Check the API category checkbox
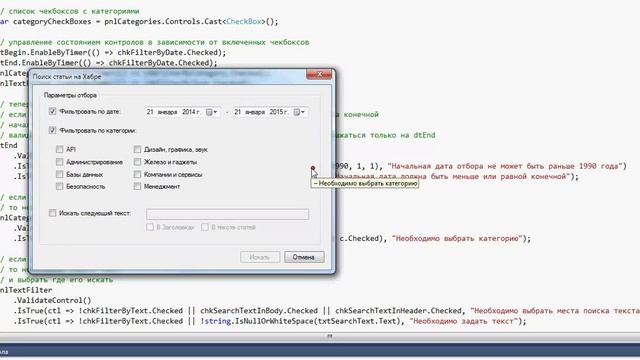The width and height of the screenshot is (640, 360). [60, 149]
